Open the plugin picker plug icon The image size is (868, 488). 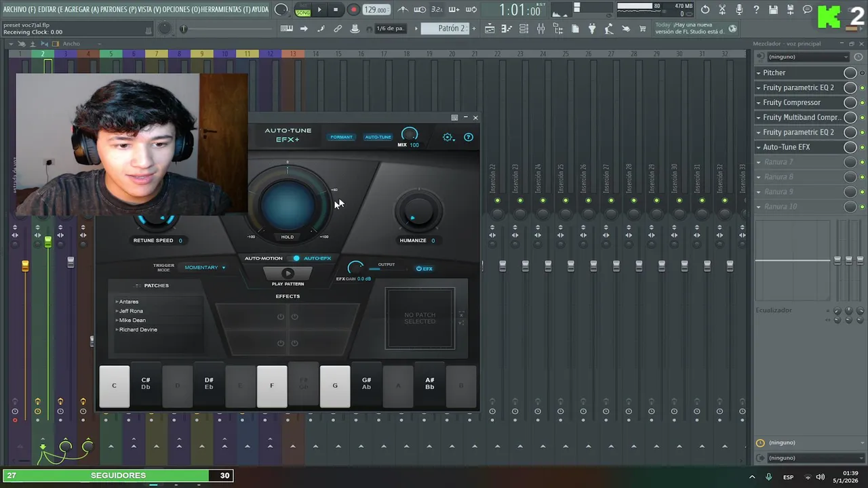click(591, 28)
